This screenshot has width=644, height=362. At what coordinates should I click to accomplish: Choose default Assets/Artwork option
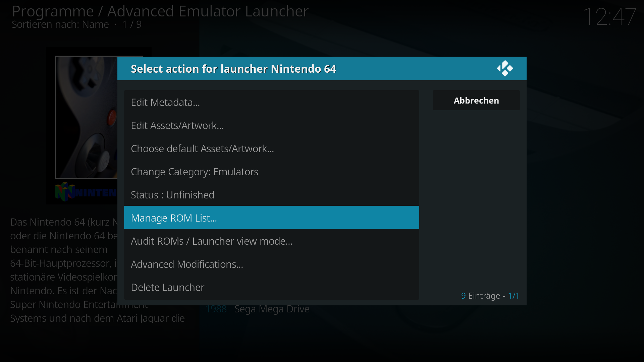(x=271, y=148)
